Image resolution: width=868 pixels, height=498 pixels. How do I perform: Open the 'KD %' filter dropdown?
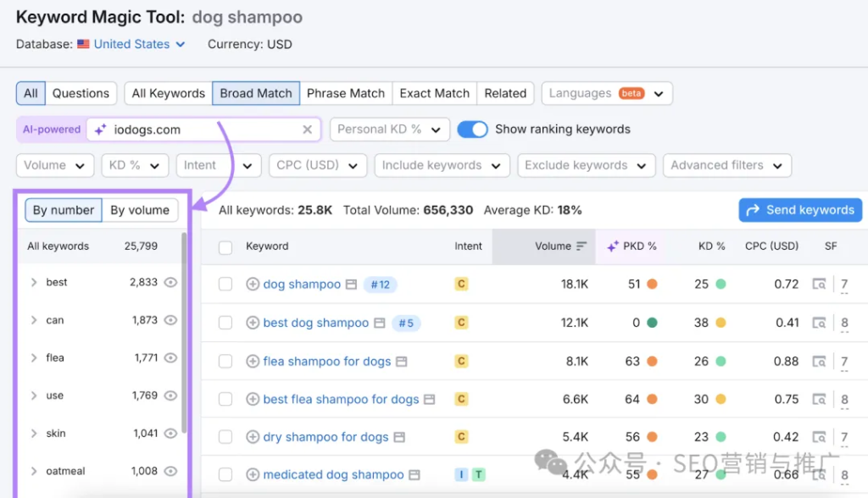click(x=134, y=165)
